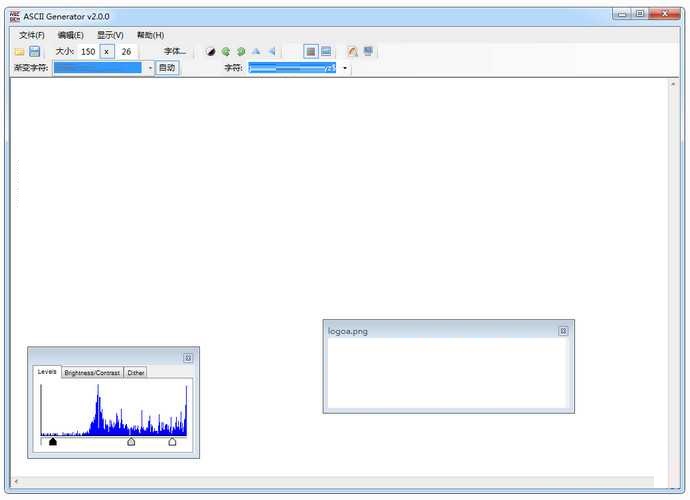
Task: Switch to the Brightness/Contrast tab
Action: coord(92,373)
